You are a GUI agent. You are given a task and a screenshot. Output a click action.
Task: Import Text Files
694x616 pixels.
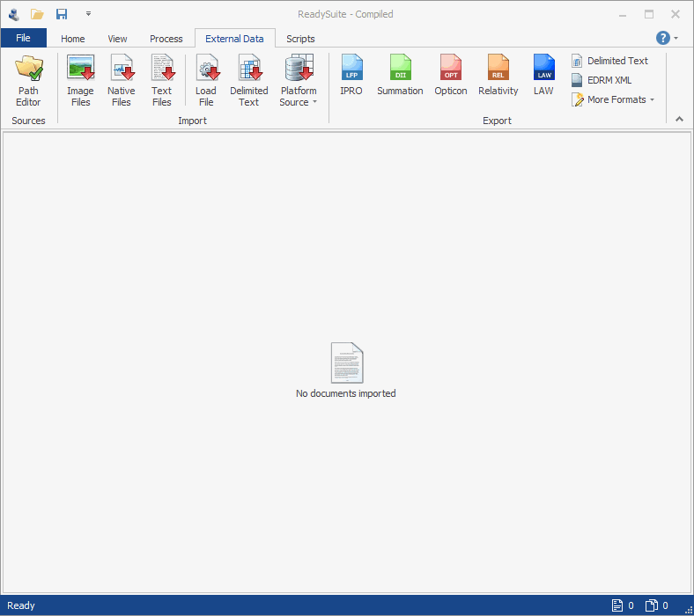[161, 80]
